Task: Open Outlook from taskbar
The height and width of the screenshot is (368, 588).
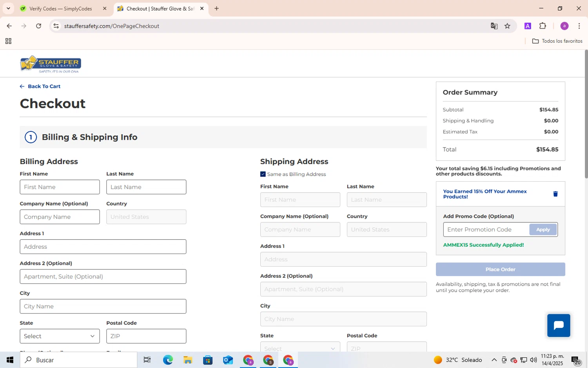Action: point(228,360)
